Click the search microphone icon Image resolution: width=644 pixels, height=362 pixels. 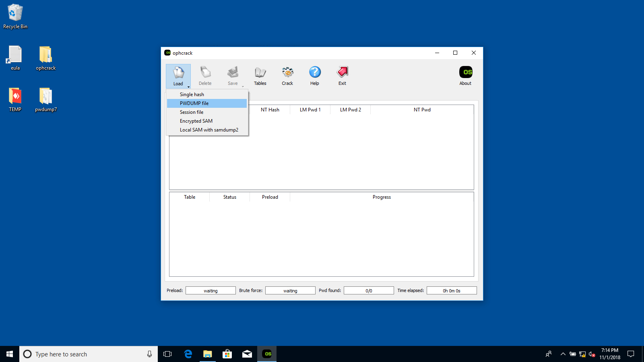(x=149, y=354)
